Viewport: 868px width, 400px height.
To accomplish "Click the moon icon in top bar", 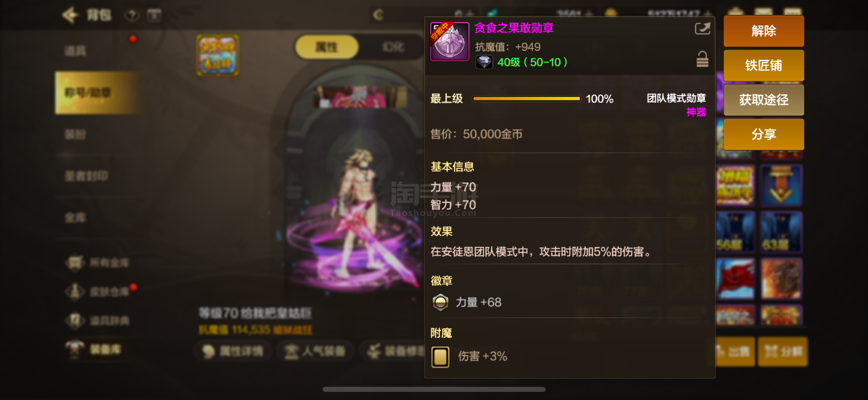I will [378, 15].
